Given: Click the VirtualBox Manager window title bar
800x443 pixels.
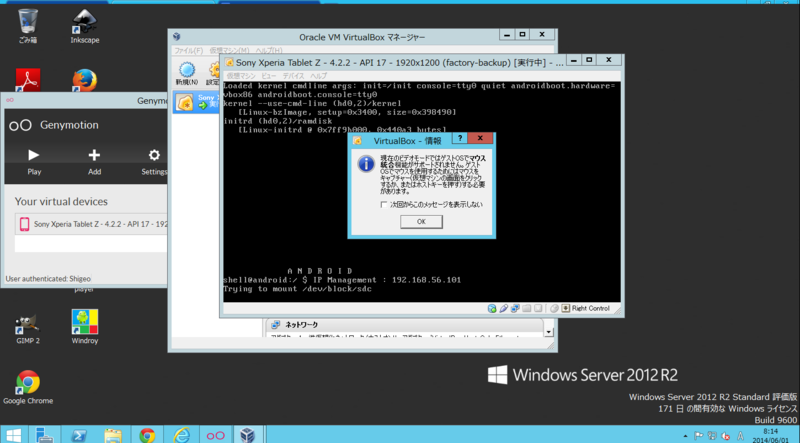Looking at the screenshot, I should point(362,37).
